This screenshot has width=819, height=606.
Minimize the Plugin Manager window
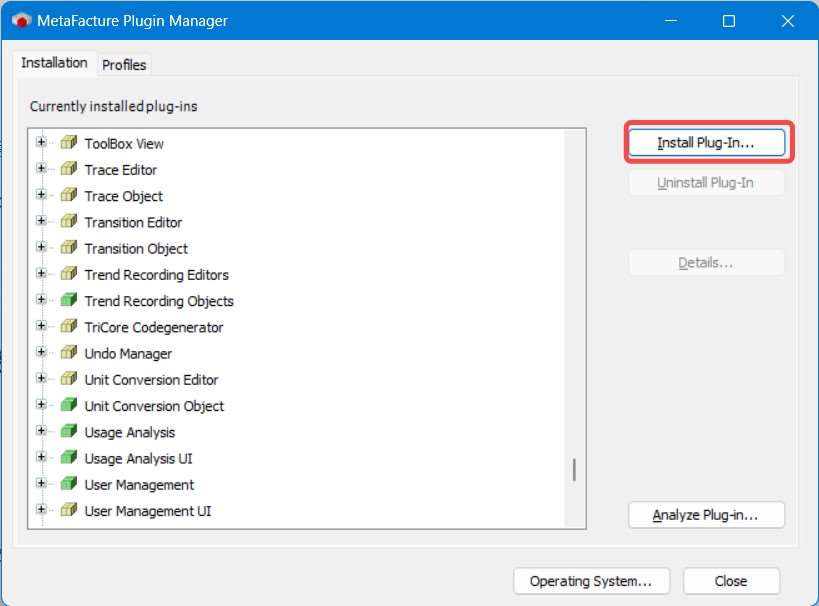click(671, 21)
